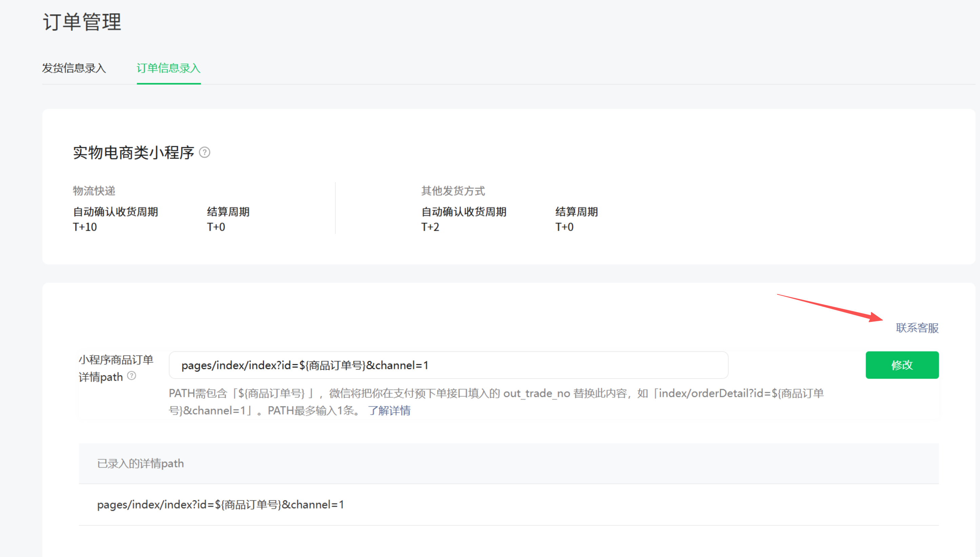Open the 了解详情 link
The width and height of the screenshot is (980, 557).
pos(389,411)
